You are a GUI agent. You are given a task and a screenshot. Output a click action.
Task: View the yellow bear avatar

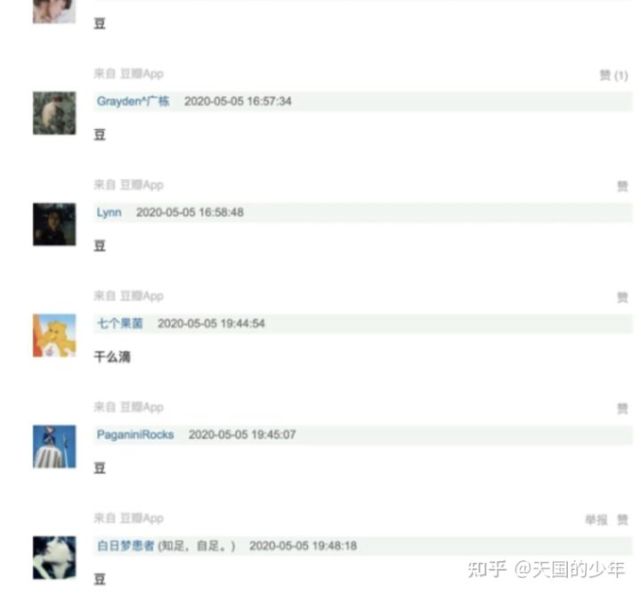pyautogui.click(x=54, y=336)
